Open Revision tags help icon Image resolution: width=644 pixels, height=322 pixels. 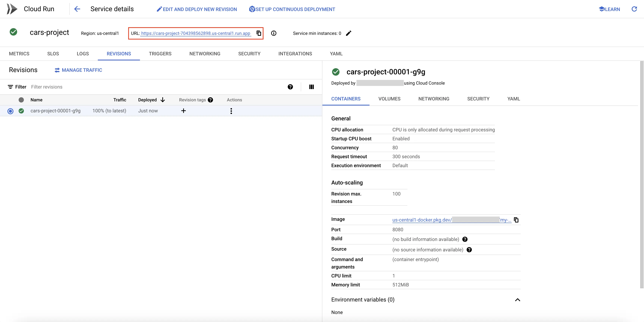pyautogui.click(x=211, y=100)
